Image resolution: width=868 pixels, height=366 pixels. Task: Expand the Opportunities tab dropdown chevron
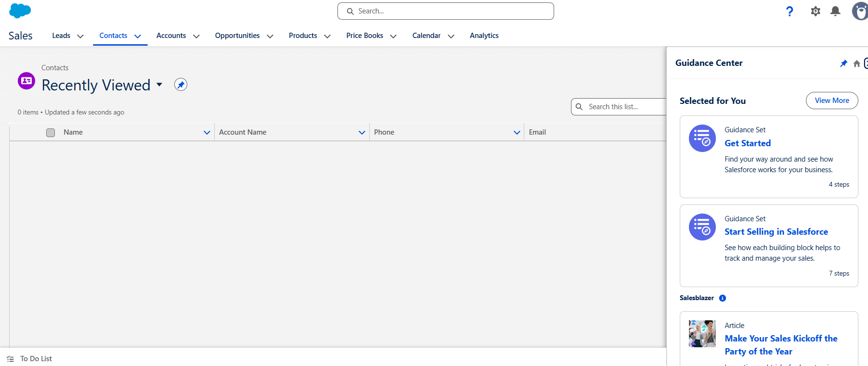(x=270, y=36)
